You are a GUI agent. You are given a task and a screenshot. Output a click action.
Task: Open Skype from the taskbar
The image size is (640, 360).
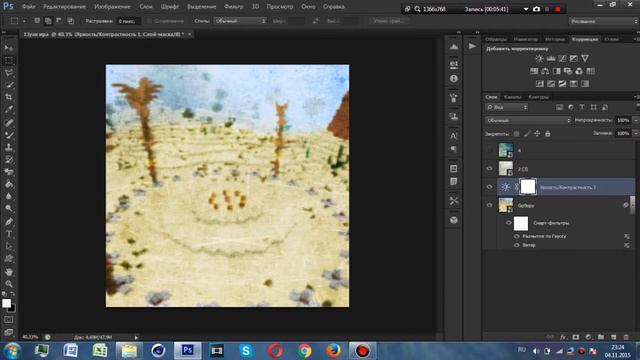[246, 351]
